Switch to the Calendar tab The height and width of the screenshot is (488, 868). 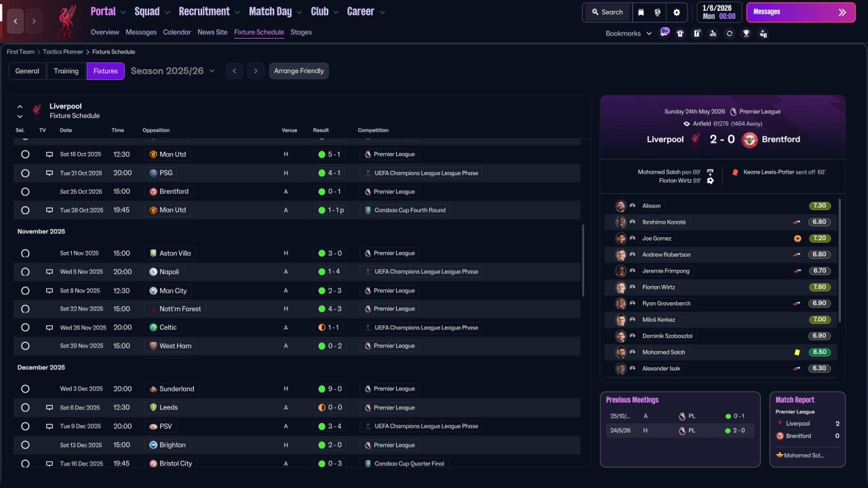[x=177, y=32]
